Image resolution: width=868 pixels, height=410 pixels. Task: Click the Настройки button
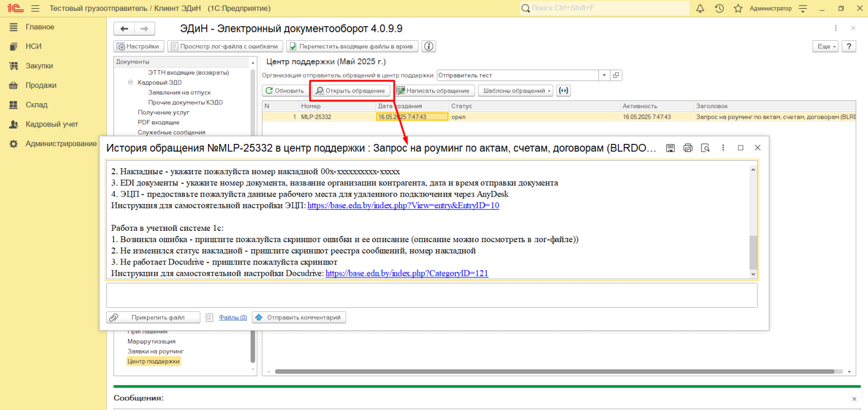(x=138, y=46)
